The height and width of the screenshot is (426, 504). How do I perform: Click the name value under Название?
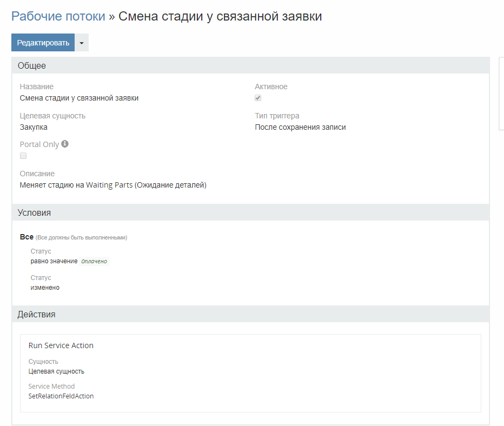click(x=79, y=98)
